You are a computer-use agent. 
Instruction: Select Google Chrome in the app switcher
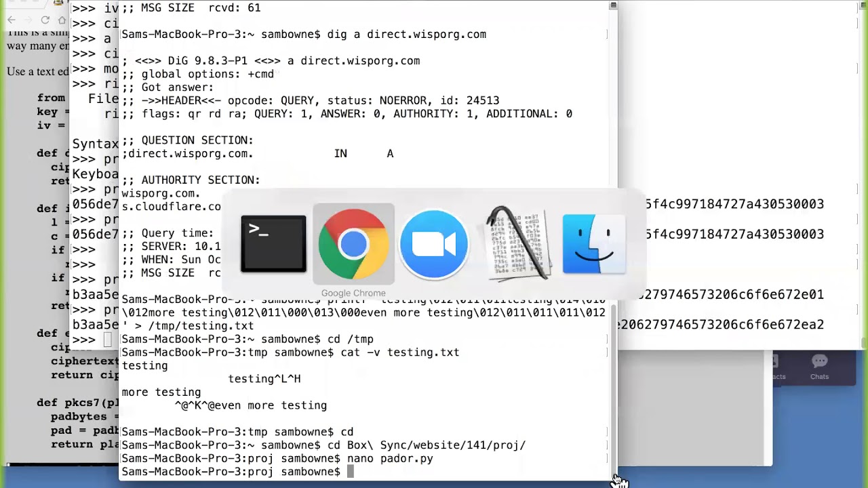[353, 244]
